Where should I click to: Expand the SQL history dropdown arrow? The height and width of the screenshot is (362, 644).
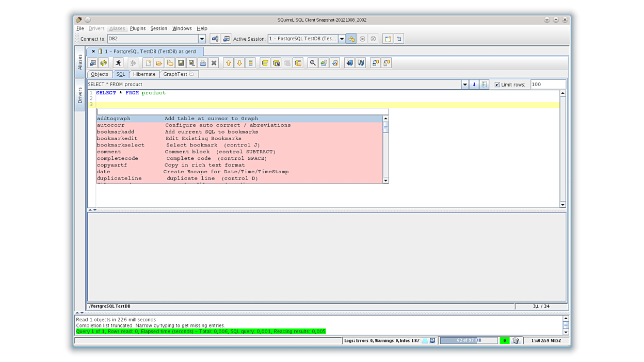click(464, 85)
